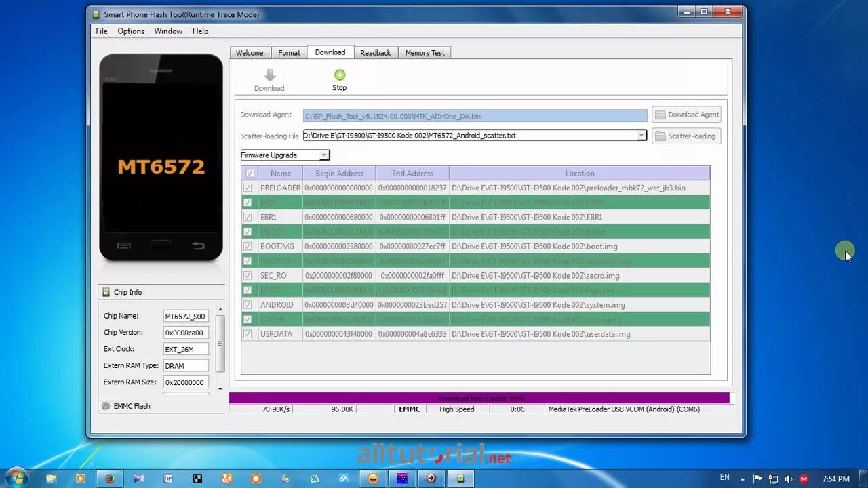Open the Windows Start orb
Image resolution: width=868 pixels, height=488 pixels.
16,478
